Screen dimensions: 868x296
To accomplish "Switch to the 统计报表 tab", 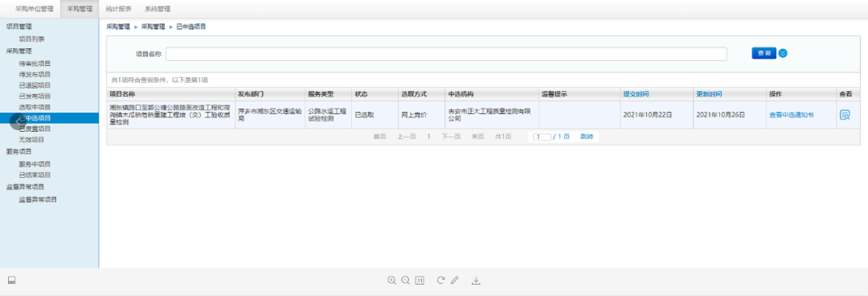I will [x=118, y=9].
